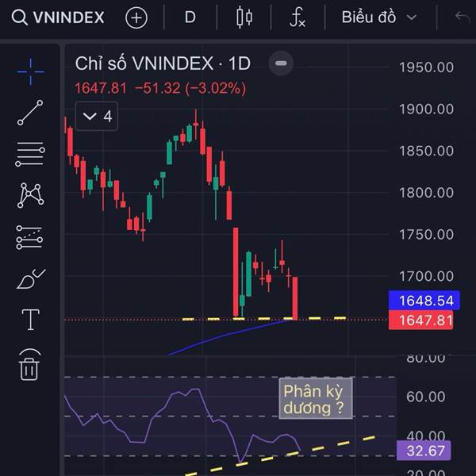
Task: Open symbol search for VNINDEX
Action: (x=58, y=17)
